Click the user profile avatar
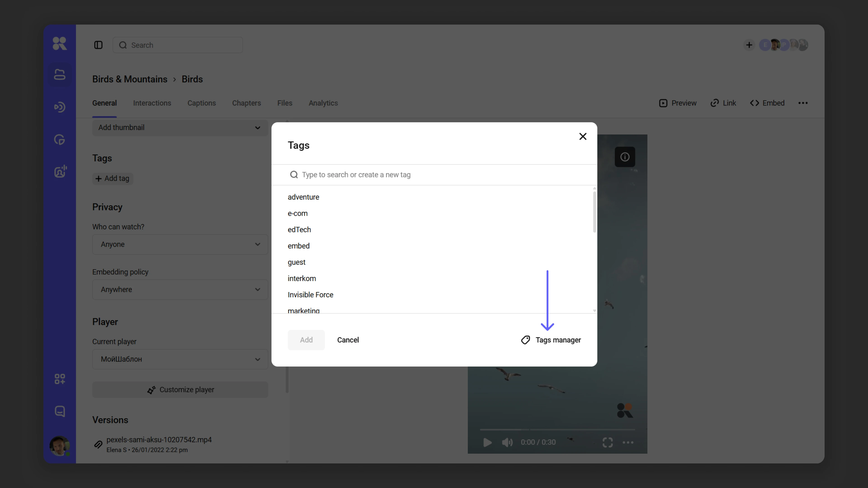The image size is (868, 488). click(60, 446)
